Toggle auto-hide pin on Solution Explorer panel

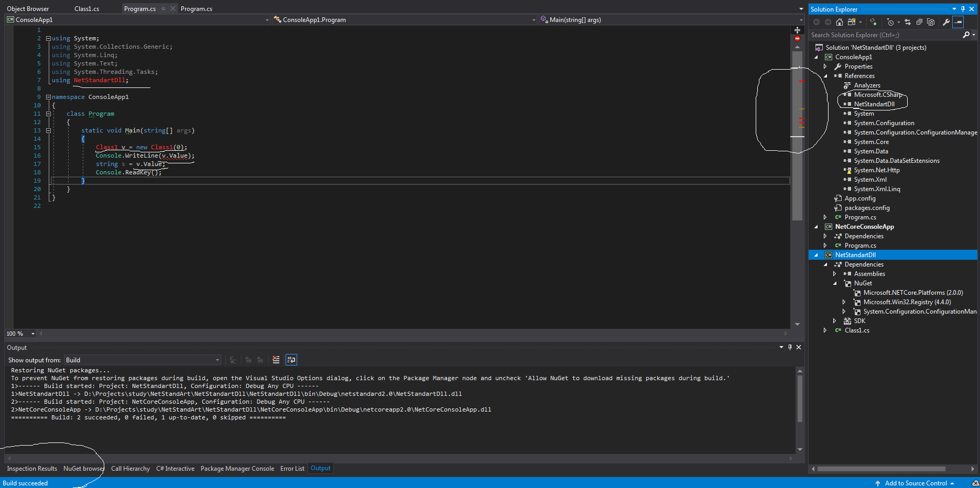click(x=963, y=9)
